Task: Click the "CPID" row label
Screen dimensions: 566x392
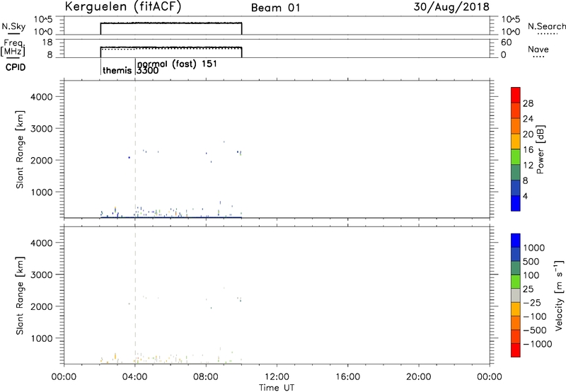Action: (x=16, y=67)
